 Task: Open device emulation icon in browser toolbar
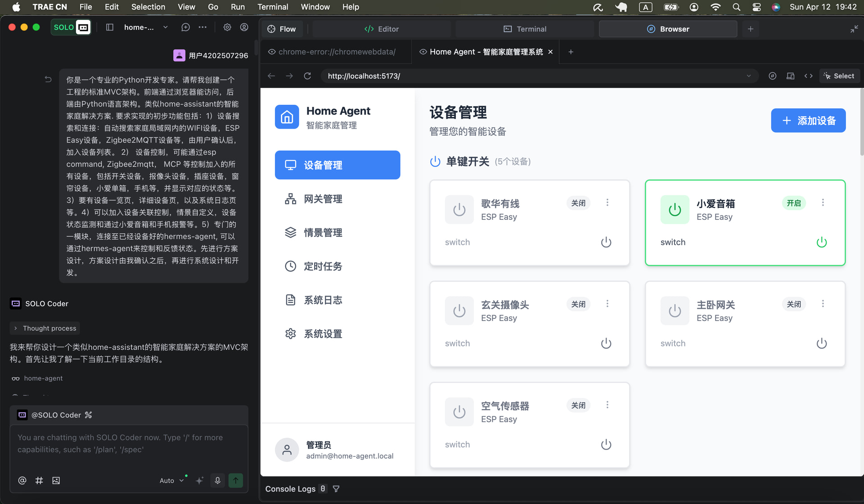(790, 76)
